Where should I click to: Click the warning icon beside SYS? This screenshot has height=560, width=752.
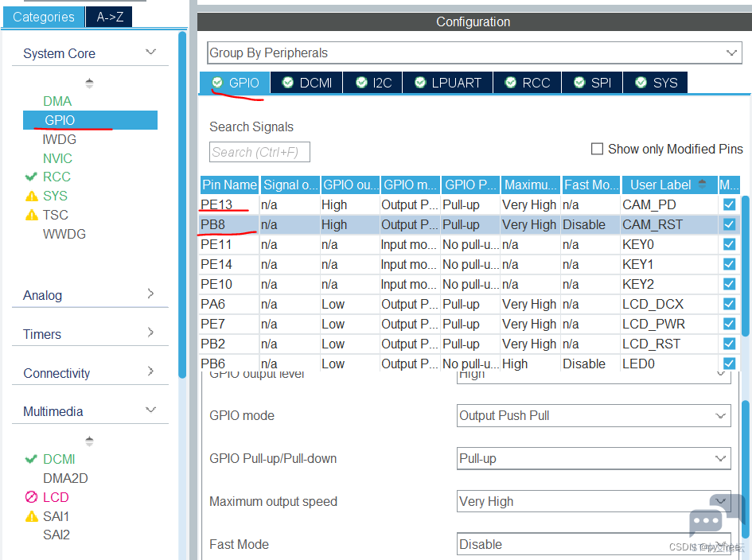32,196
